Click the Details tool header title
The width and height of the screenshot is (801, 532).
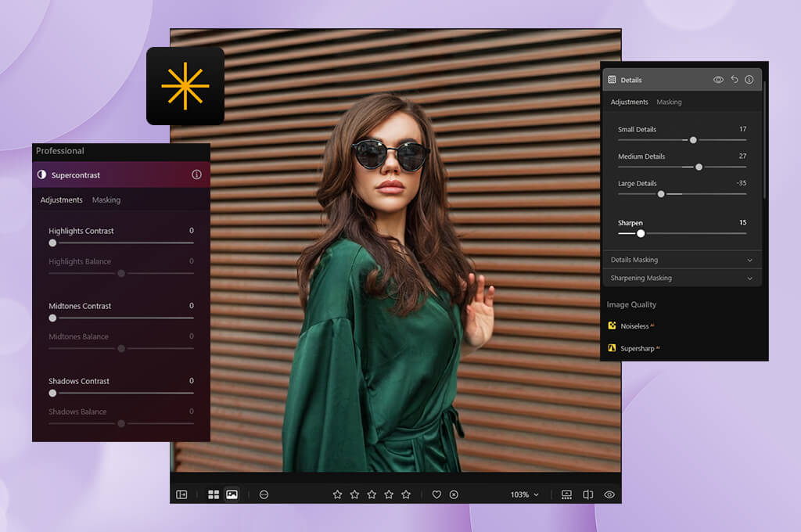point(631,81)
